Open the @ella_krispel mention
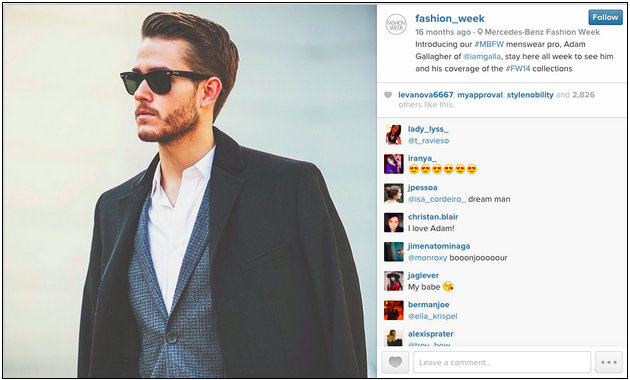The width and height of the screenshot is (630, 380). click(433, 317)
